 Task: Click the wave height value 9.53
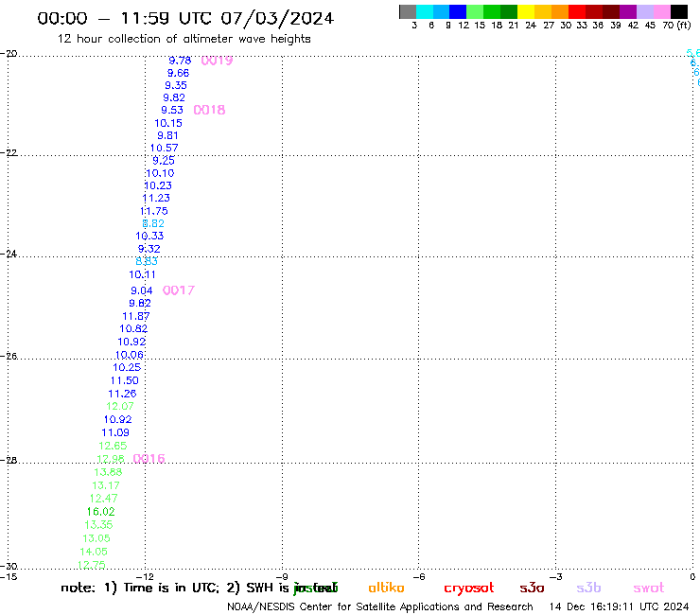pyautogui.click(x=172, y=110)
